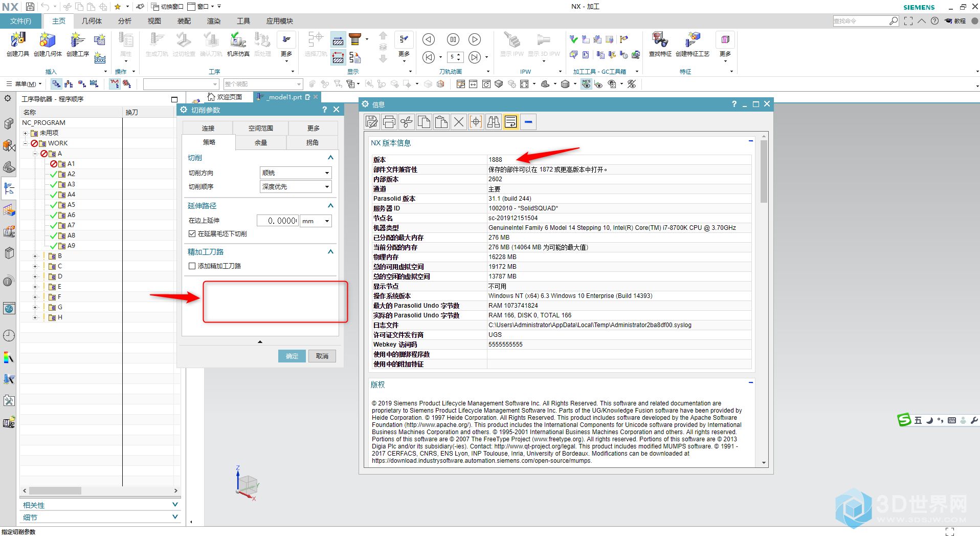980x536 pixels.
Task: Collapse the 切削 section
Action: click(330, 158)
